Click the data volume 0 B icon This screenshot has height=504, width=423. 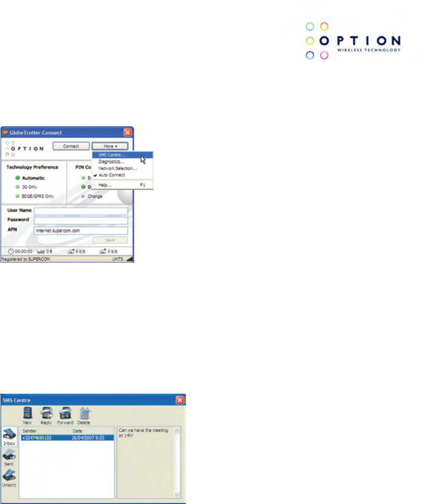(41, 252)
